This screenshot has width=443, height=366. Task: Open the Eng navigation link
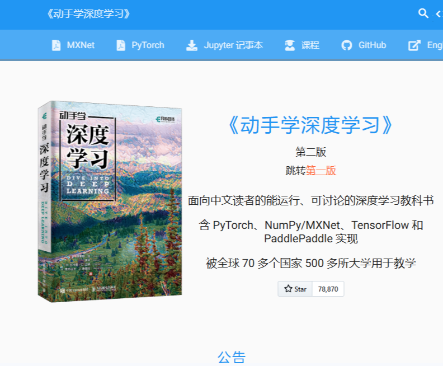coord(426,45)
